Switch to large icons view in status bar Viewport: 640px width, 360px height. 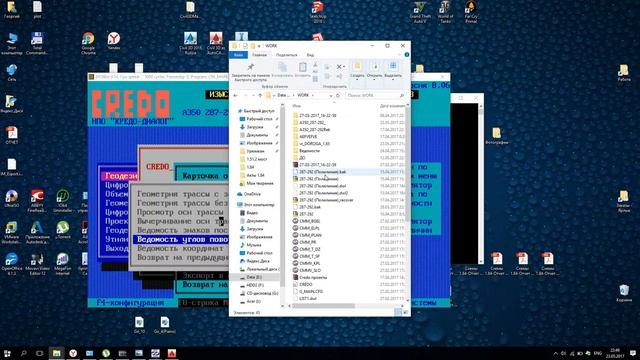pyautogui.click(x=405, y=313)
